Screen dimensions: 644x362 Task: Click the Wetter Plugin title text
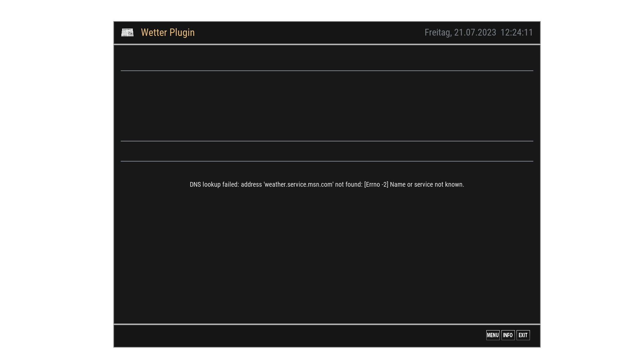[x=168, y=33]
